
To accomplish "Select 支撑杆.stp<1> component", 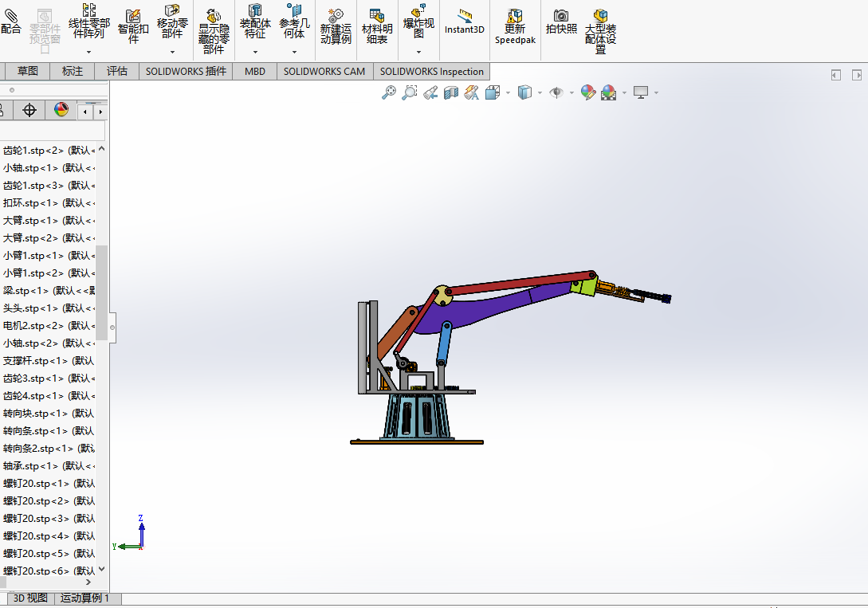I will click(49, 361).
